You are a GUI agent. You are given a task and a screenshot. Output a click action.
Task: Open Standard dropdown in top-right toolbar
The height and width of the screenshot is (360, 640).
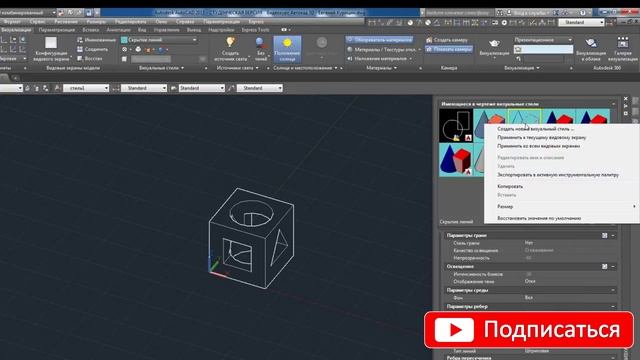(581, 22)
